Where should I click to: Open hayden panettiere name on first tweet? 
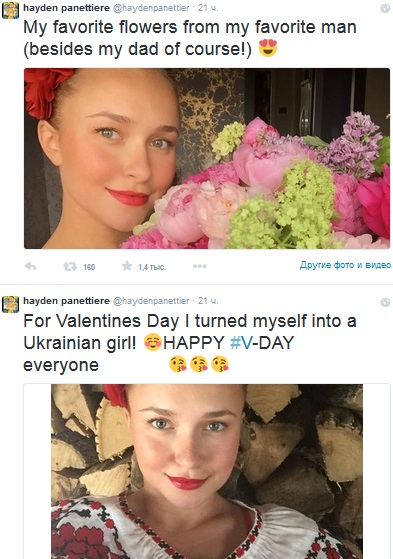tap(66, 8)
